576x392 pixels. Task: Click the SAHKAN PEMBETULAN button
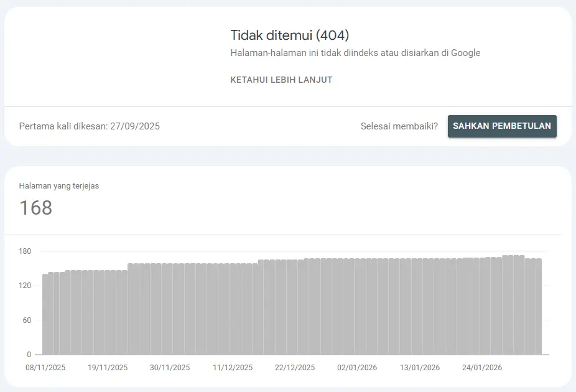pyautogui.click(x=502, y=126)
